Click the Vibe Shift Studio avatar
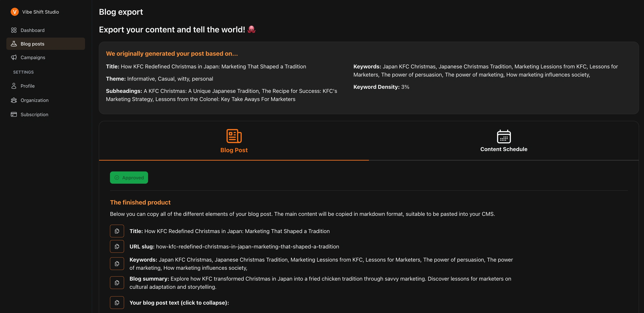This screenshot has height=313, width=644. 15,12
